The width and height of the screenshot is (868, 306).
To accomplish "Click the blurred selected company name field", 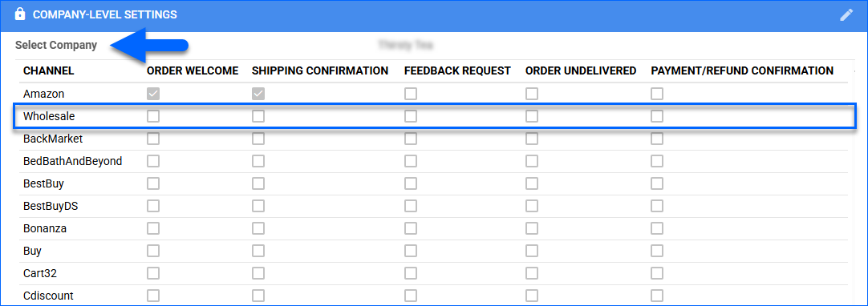I will 405,45.
